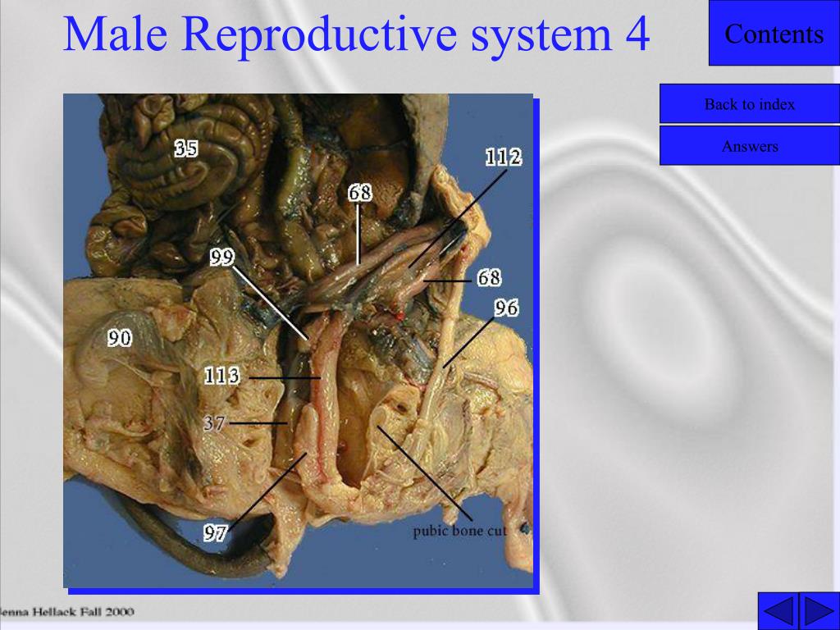Go to previous slide arrow
The image size is (840, 630).
click(778, 611)
